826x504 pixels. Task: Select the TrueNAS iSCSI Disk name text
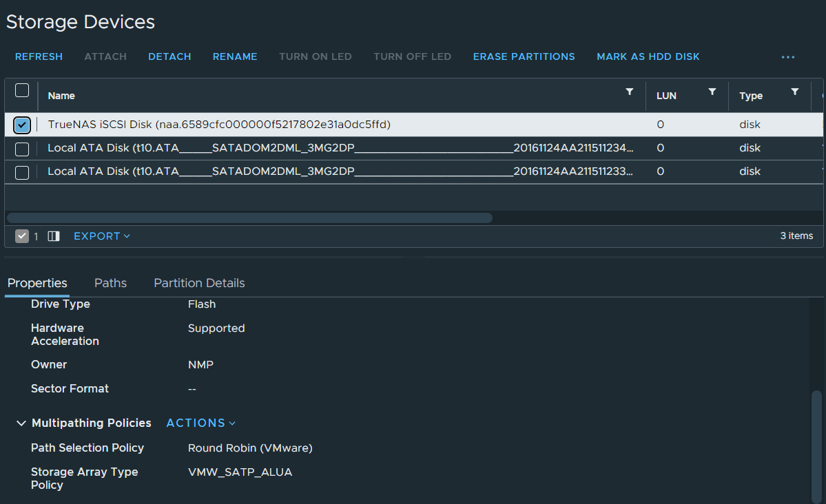[219, 125]
